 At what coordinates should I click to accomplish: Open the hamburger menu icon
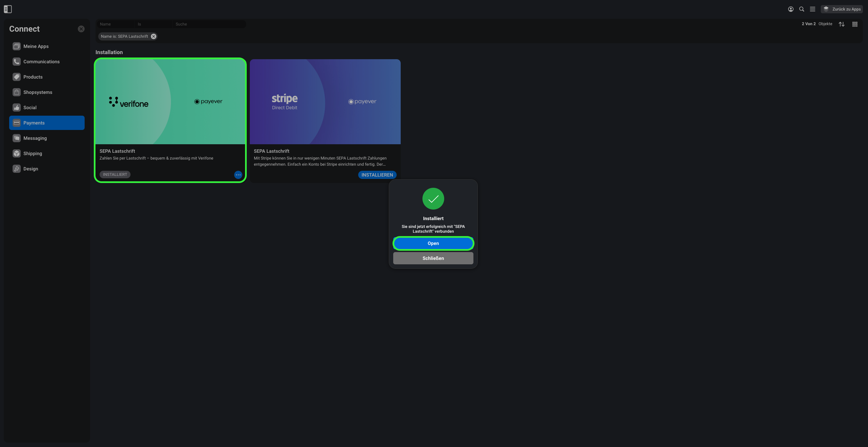click(x=813, y=9)
